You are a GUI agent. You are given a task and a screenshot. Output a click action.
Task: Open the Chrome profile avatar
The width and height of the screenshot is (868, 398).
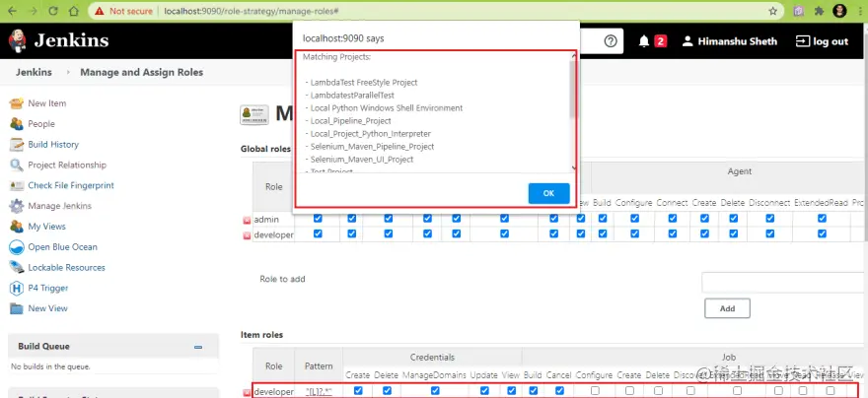[839, 11]
